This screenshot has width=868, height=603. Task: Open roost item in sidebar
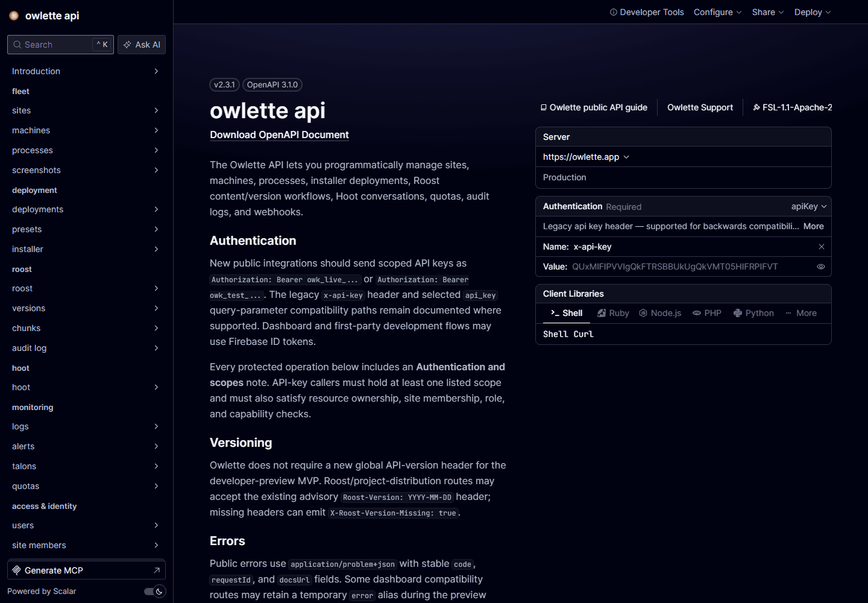coord(86,288)
